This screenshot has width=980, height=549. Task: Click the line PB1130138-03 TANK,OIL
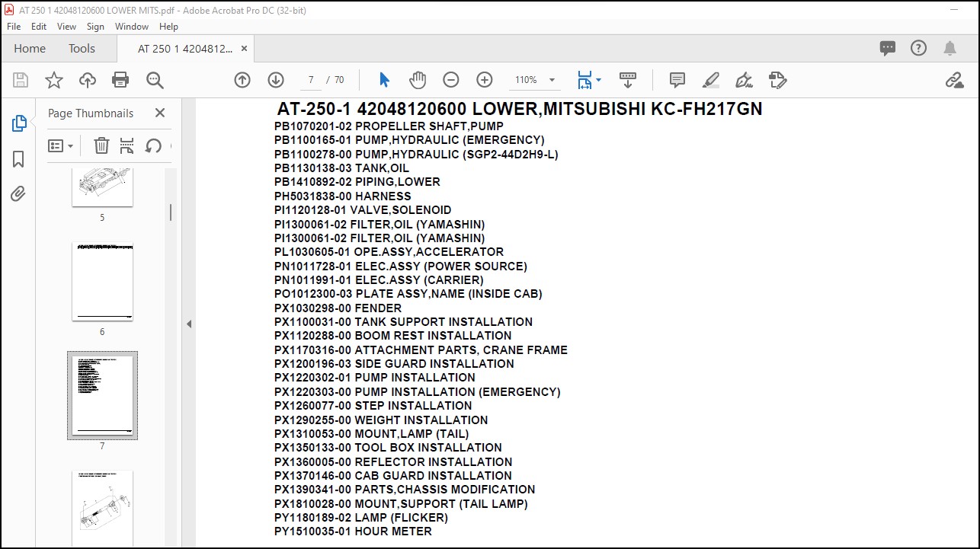pos(341,168)
